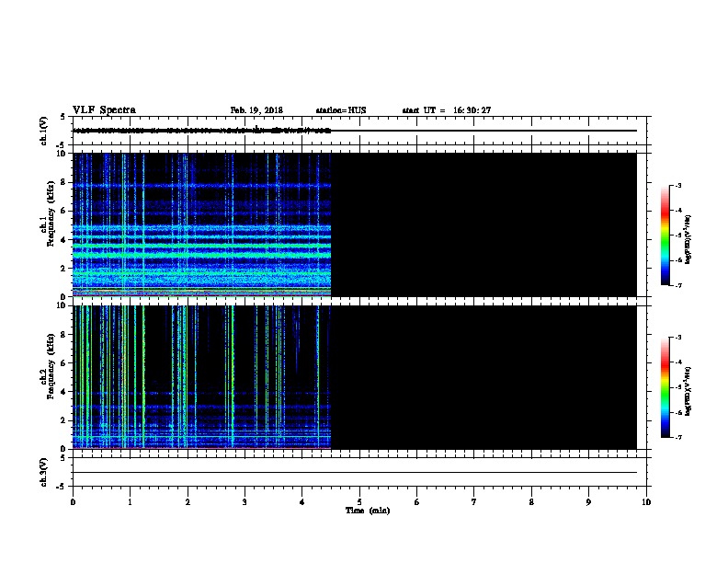
Task: Click the black no-data area of ch.1 spectrogram
Action: (x=483, y=224)
